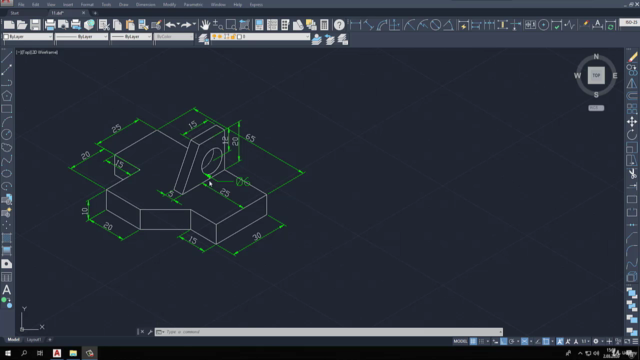Image resolution: width=640 pixels, height=360 pixels.
Task: Open Layer Properties Manager icon
Action: pos(203,39)
